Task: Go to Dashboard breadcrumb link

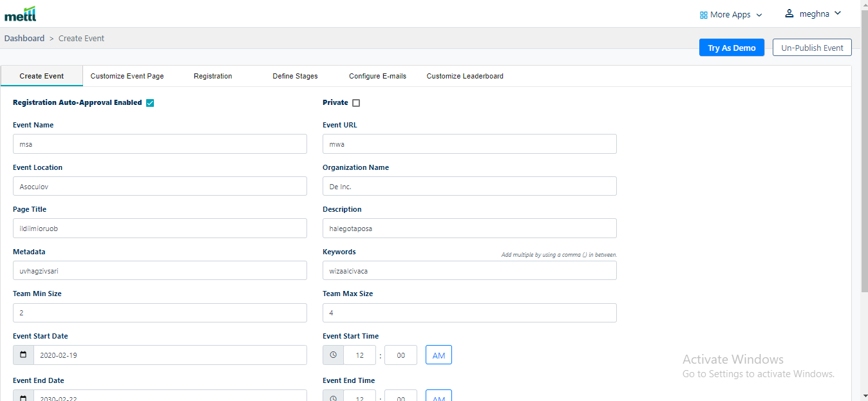Action: 24,39
